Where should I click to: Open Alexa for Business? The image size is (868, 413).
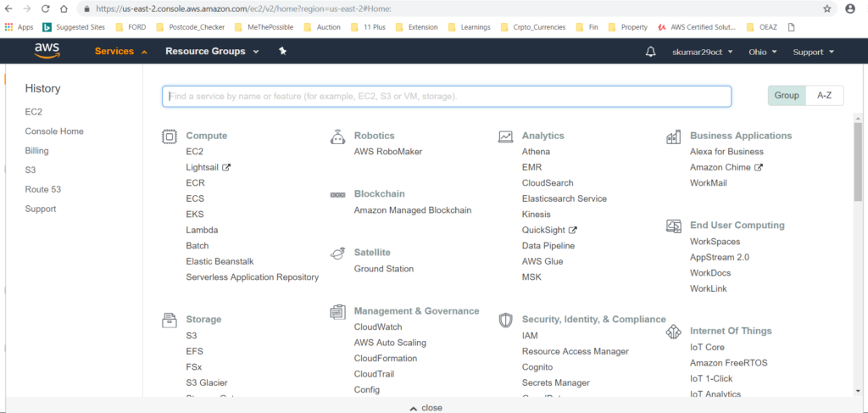tap(726, 152)
